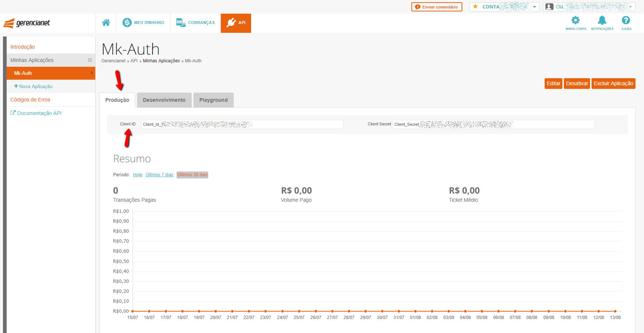This screenshot has width=644, height=333.
Task: Click the 31/07 data point on chart
Action: pyautogui.click(x=399, y=311)
